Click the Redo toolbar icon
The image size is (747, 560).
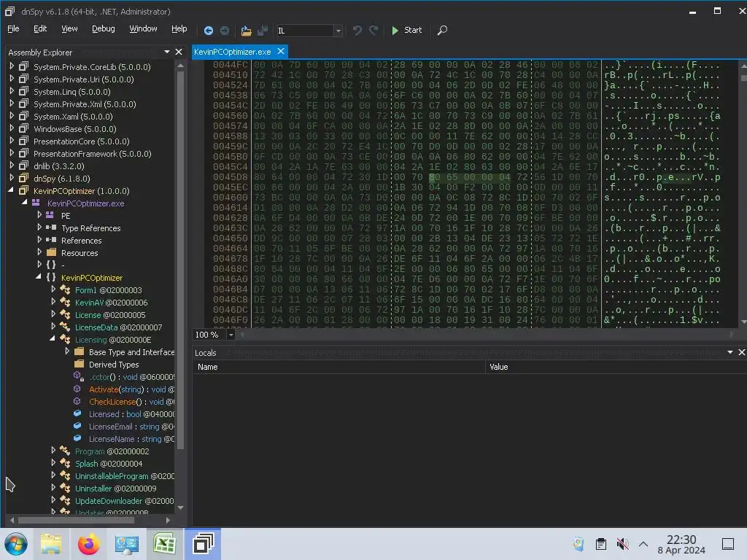click(x=373, y=31)
